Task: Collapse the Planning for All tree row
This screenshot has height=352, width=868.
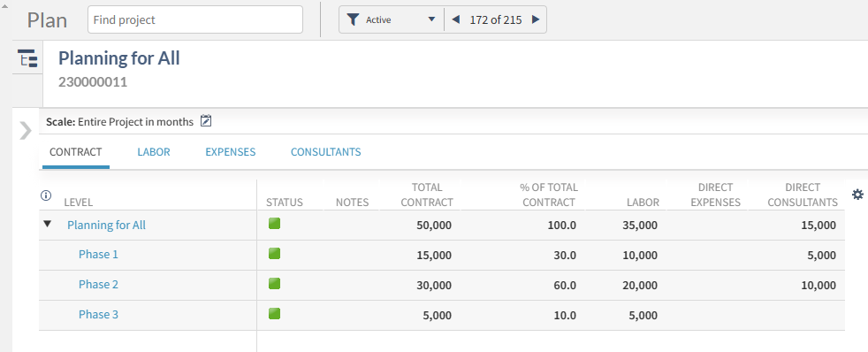Action: (x=48, y=224)
